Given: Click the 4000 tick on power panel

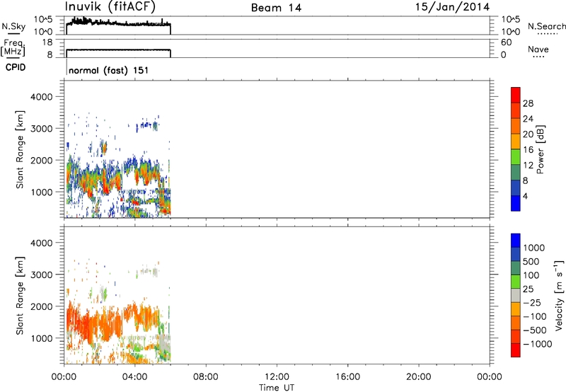Looking at the screenshot, I should tap(41, 97).
